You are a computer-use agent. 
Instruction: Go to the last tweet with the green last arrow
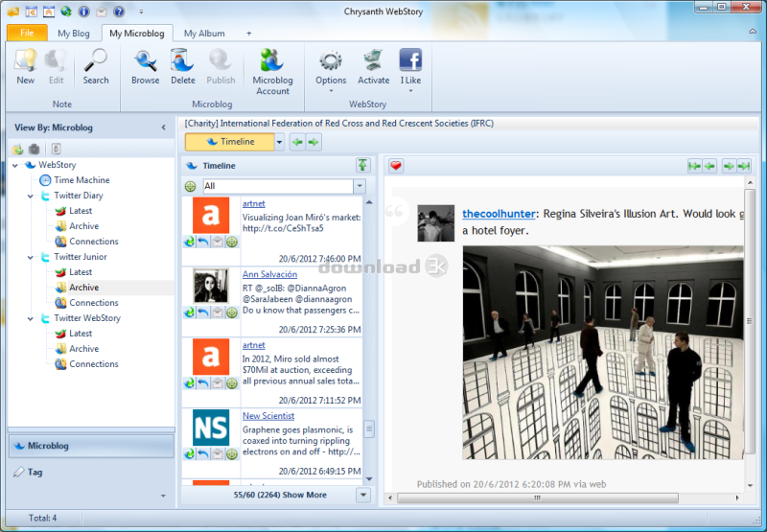point(744,166)
